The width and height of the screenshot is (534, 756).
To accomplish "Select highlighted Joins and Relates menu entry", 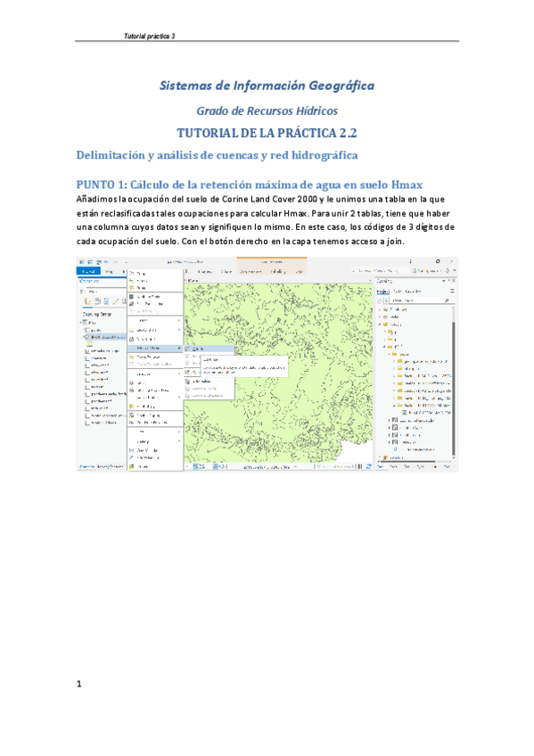I will pyautogui.click(x=155, y=348).
